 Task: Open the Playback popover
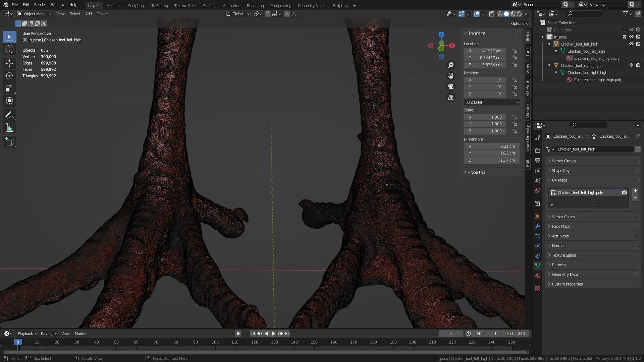coord(27,334)
